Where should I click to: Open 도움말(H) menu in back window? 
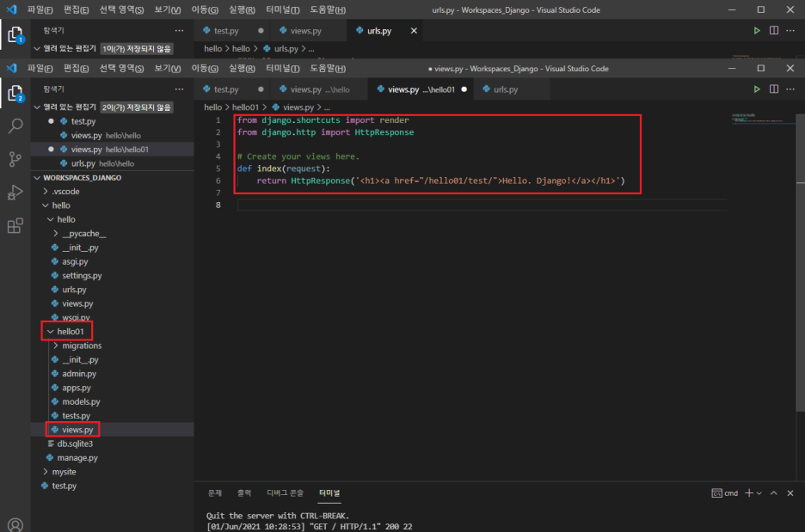click(328, 9)
